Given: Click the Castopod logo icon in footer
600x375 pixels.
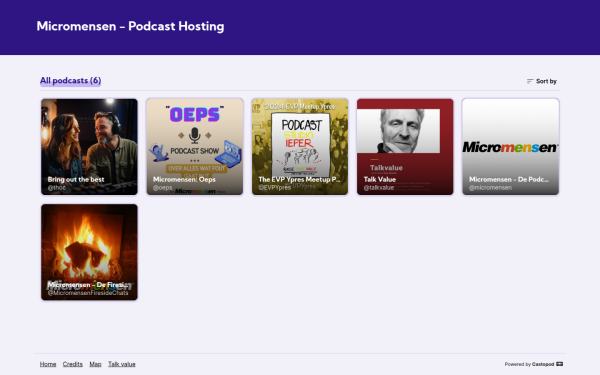Looking at the screenshot, I should point(559,364).
